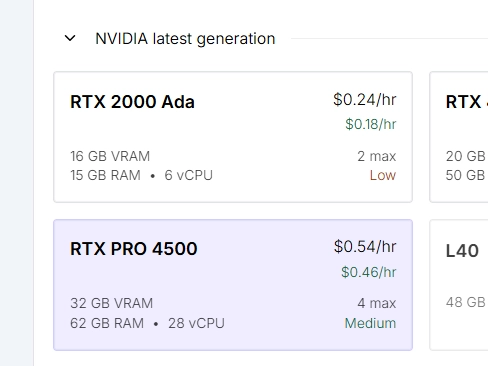Click the 6 vCPU spec text
This screenshot has height=366, width=488.
coord(188,175)
